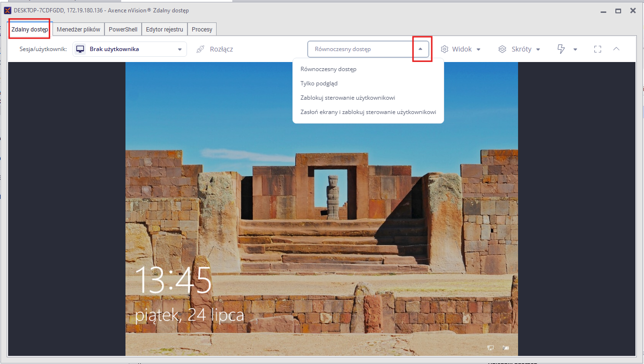Click the Rozłącz disconnect button
The height and width of the screenshot is (364, 644).
pos(215,49)
